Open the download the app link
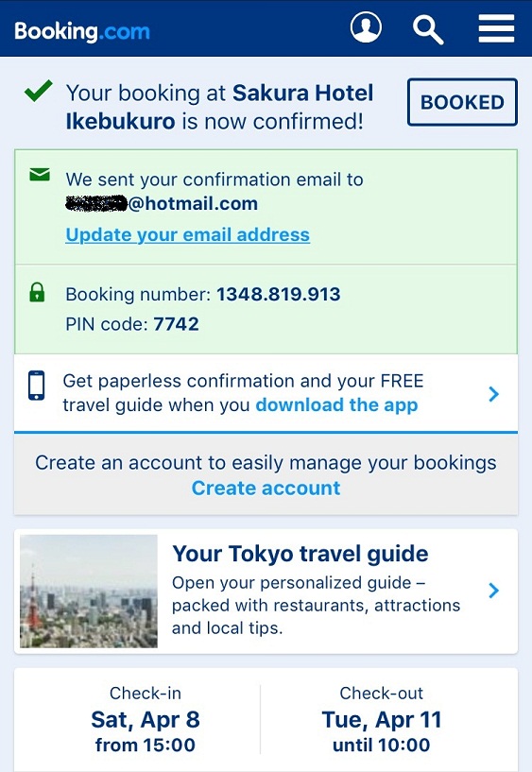 click(336, 404)
